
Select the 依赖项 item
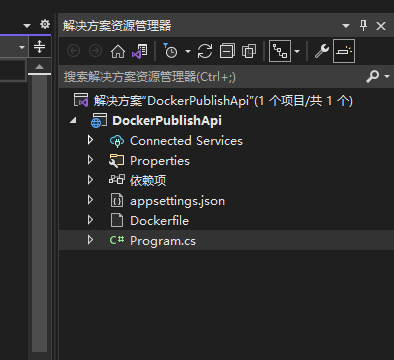coord(148,181)
